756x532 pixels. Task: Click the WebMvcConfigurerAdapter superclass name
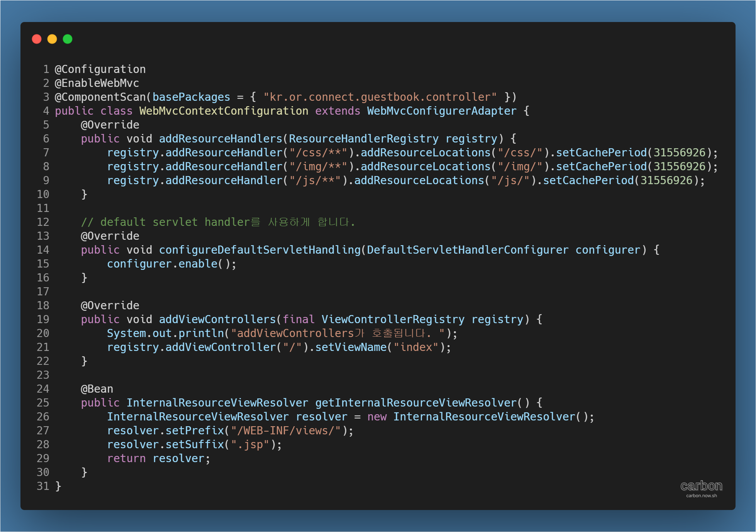[x=441, y=111]
